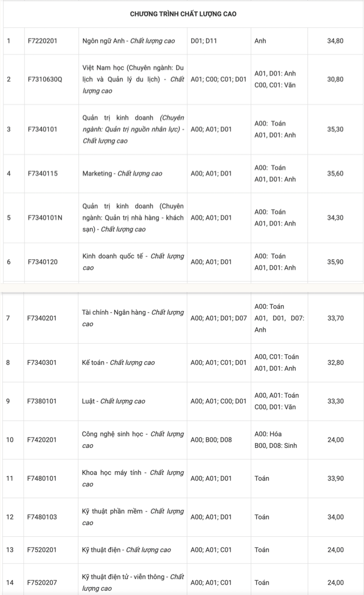Click the score 35,60 for Marketing

(x=335, y=174)
